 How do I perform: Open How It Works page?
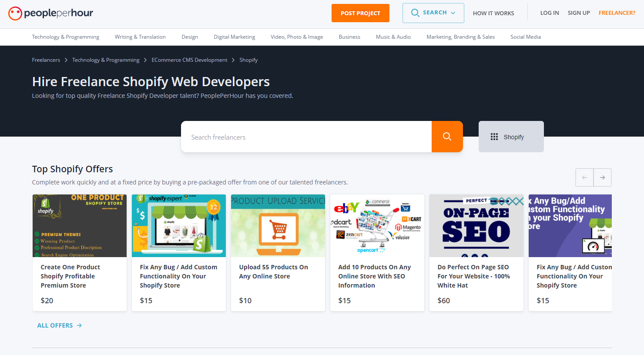[493, 13]
